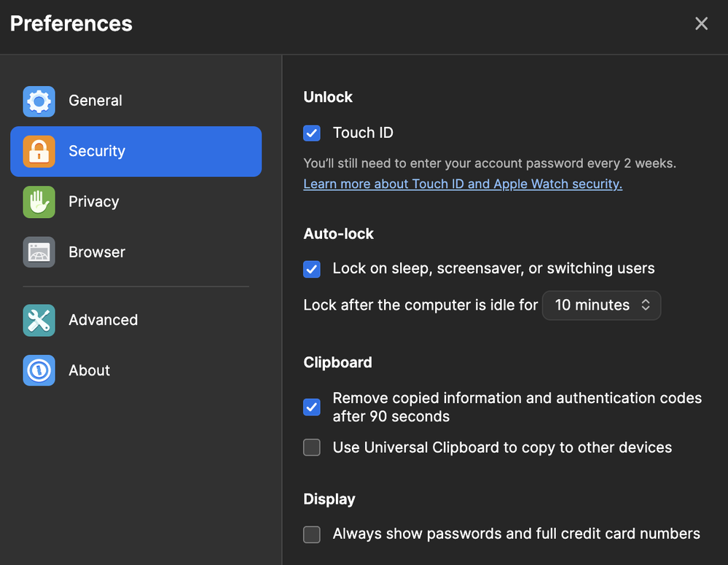
Task: Close the Preferences window with X
Action: tap(701, 24)
